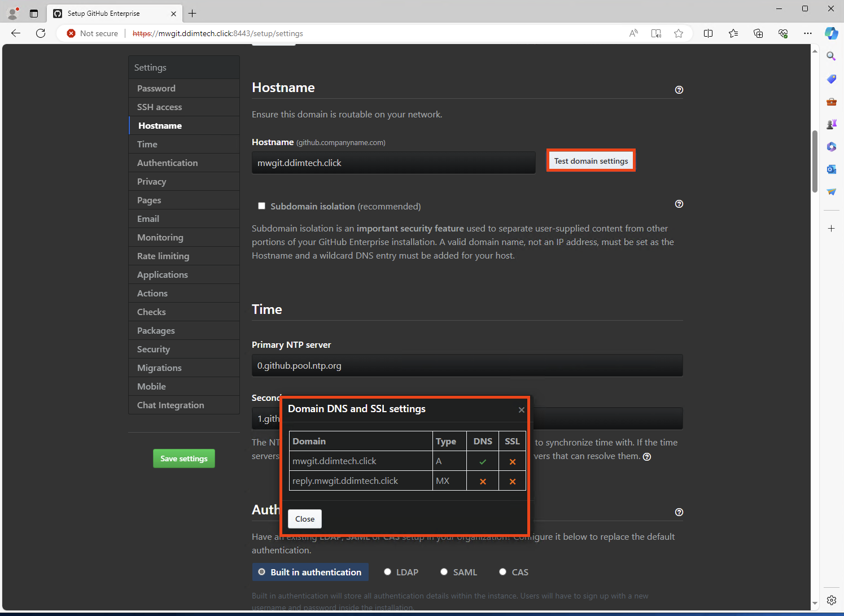The height and width of the screenshot is (616, 844).
Task: Click the browser address bar URL
Action: click(218, 33)
